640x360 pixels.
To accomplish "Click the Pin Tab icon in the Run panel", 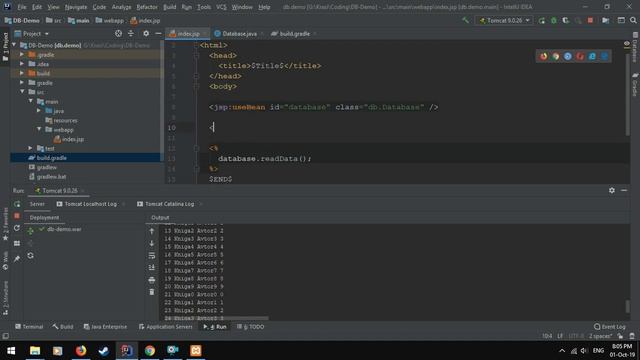I will click(17, 259).
